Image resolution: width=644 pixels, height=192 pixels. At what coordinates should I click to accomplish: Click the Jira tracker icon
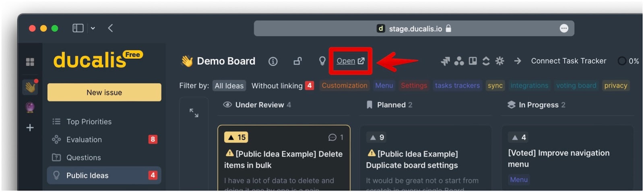click(445, 61)
